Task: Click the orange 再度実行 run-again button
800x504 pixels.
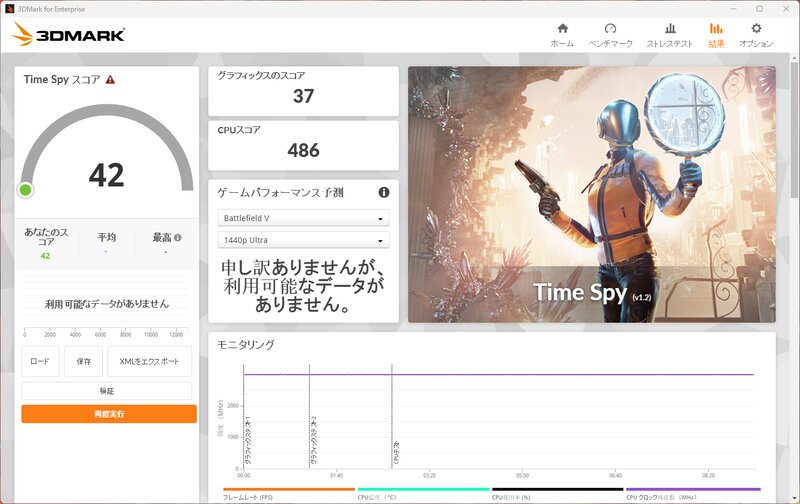Action: (x=109, y=414)
